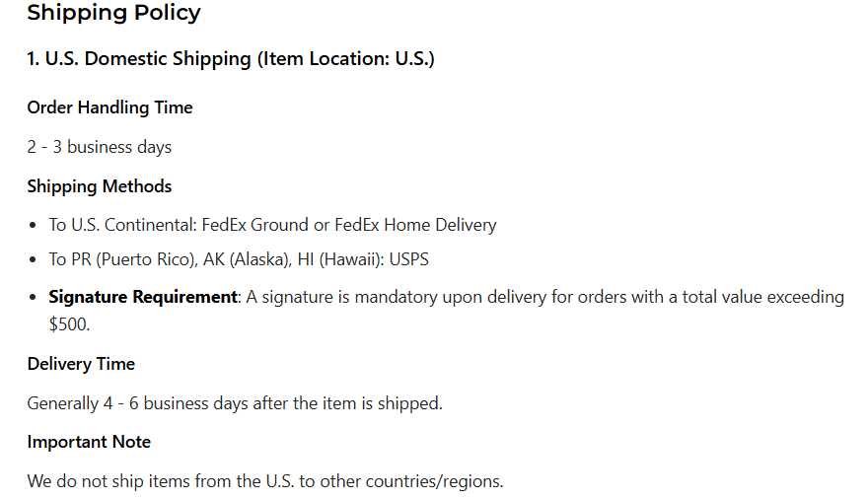Click the words "FedEx Home Delivery"
The width and height of the screenshot is (868, 500).
415,225
